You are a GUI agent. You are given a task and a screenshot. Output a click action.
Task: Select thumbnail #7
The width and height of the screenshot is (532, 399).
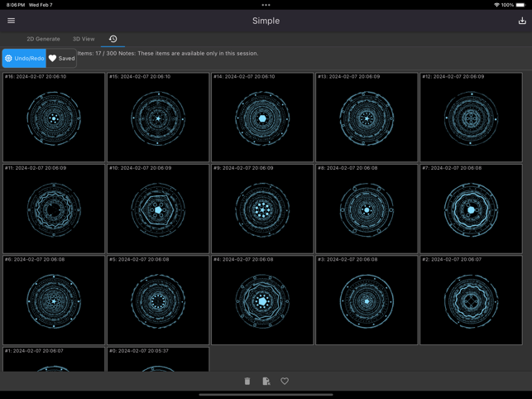[471, 209]
